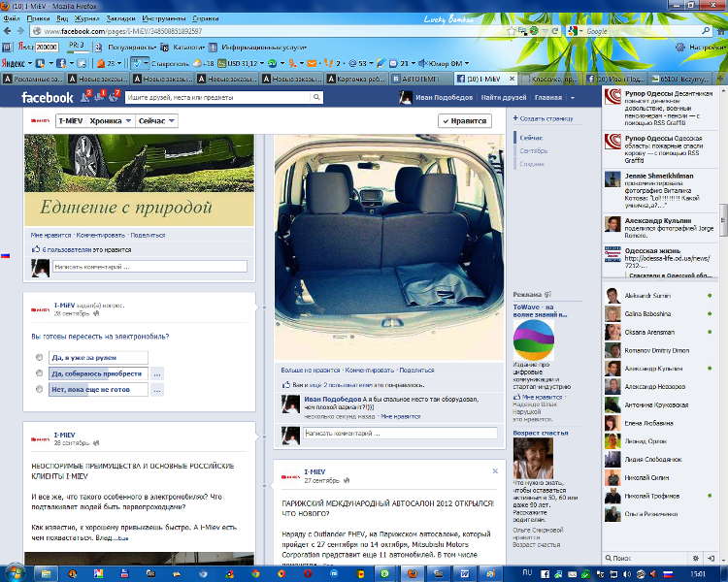
Task: Click Главная in Facebook header
Action: (x=547, y=97)
